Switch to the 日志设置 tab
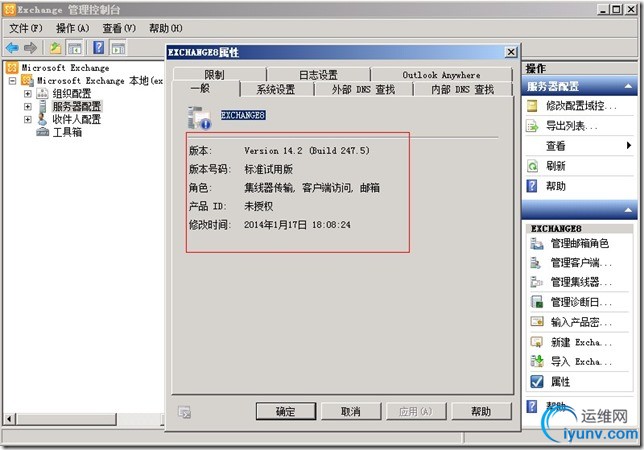The height and width of the screenshot is (450, 644). 318,74
